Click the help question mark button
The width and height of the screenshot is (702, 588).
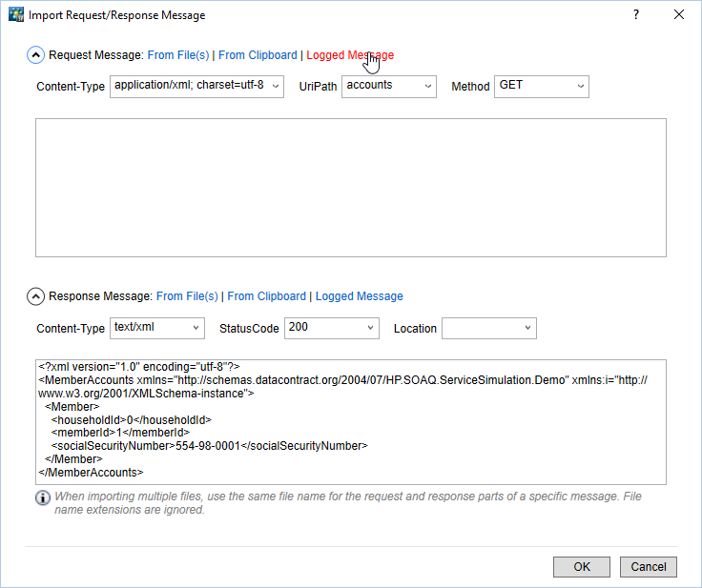tap(635, 15)
